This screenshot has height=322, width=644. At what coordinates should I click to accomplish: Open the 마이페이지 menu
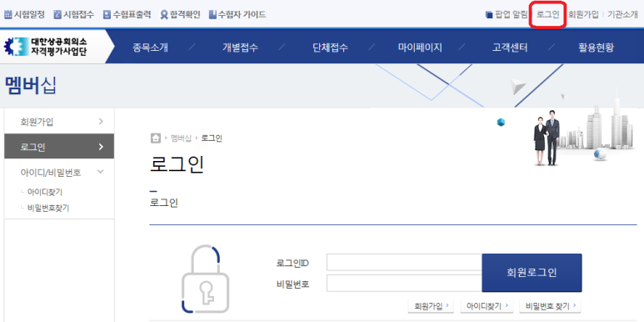click(420, 48)
